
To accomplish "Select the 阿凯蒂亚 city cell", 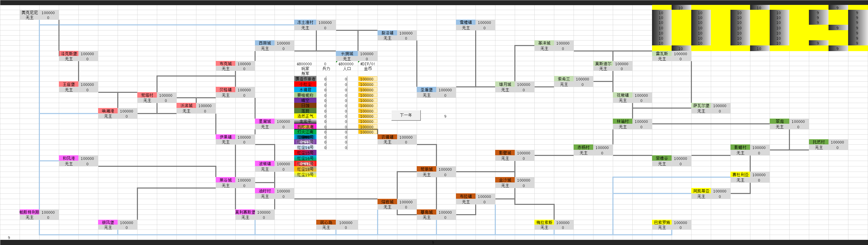I will [x=701, y=191].
